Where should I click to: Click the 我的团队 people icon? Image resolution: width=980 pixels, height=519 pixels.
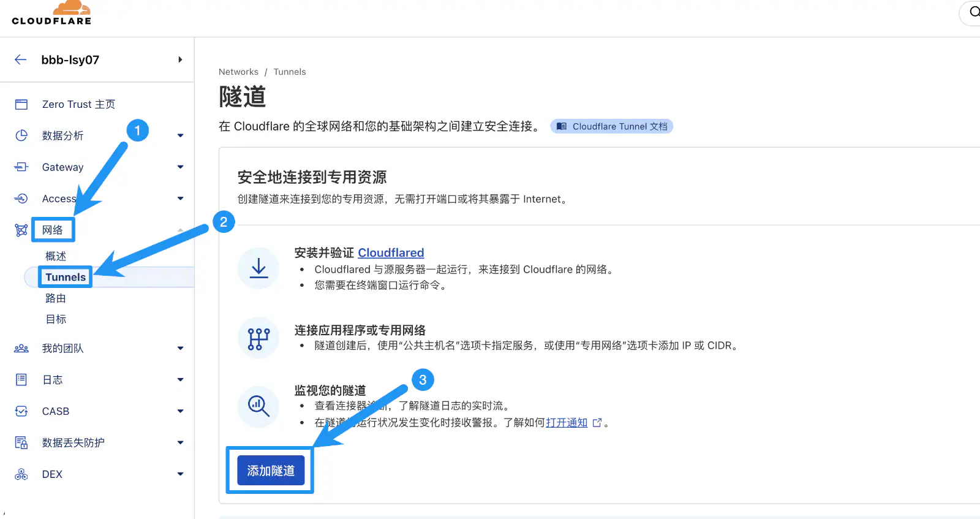coord(21,349)
